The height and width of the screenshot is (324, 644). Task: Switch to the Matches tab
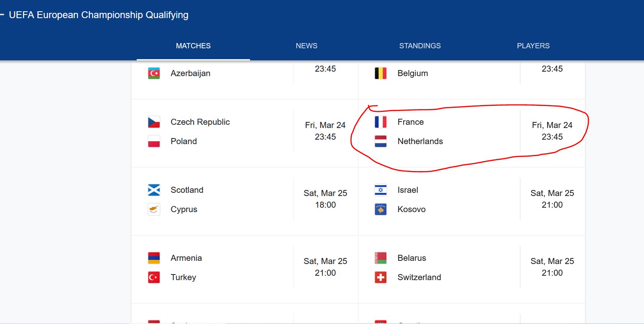(x=193, y=46)
